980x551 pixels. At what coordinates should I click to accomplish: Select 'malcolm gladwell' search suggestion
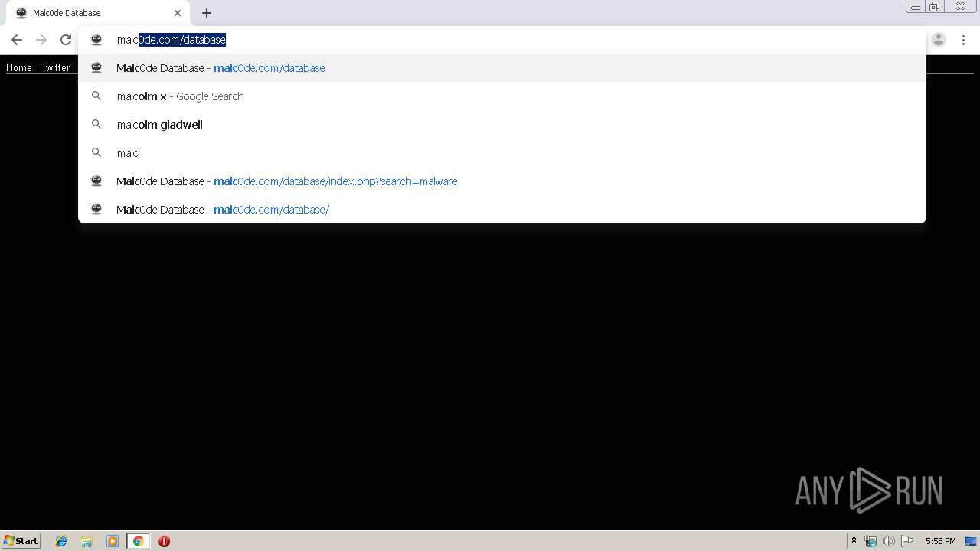[502, 125]
